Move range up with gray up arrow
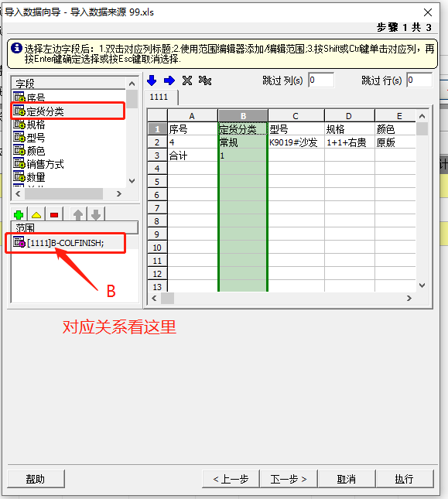448x499 pixels. pos(78,215)
